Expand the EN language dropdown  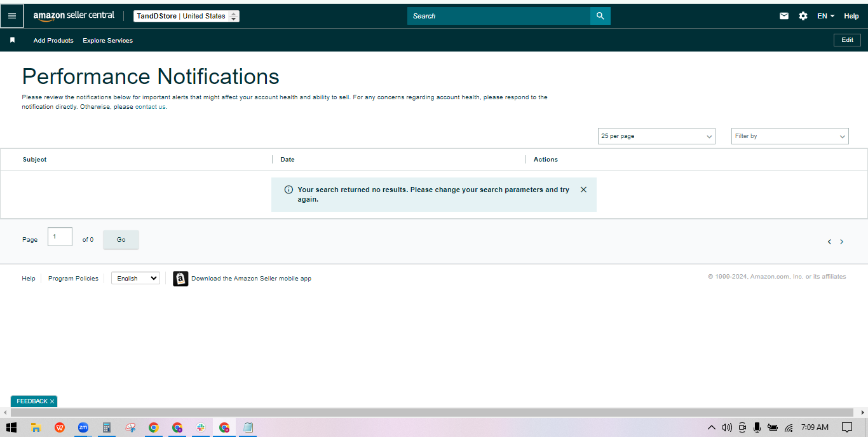pyautogui.click(x=826, y=16)
